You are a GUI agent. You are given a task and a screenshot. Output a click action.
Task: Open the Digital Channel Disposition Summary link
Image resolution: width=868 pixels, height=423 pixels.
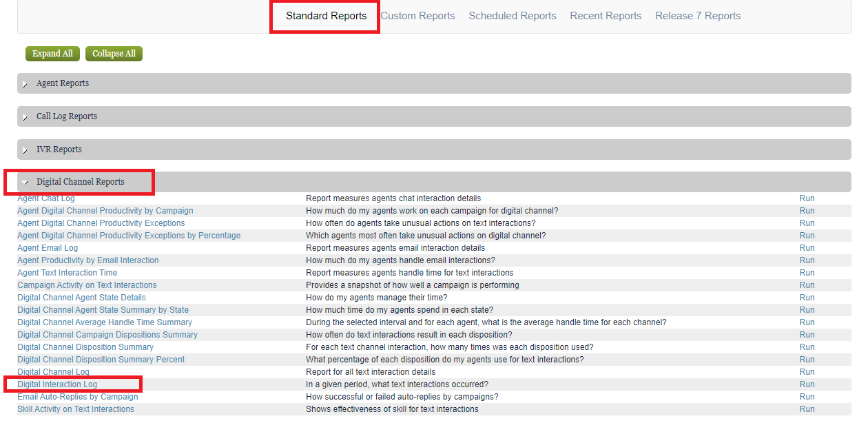point(85,347)
